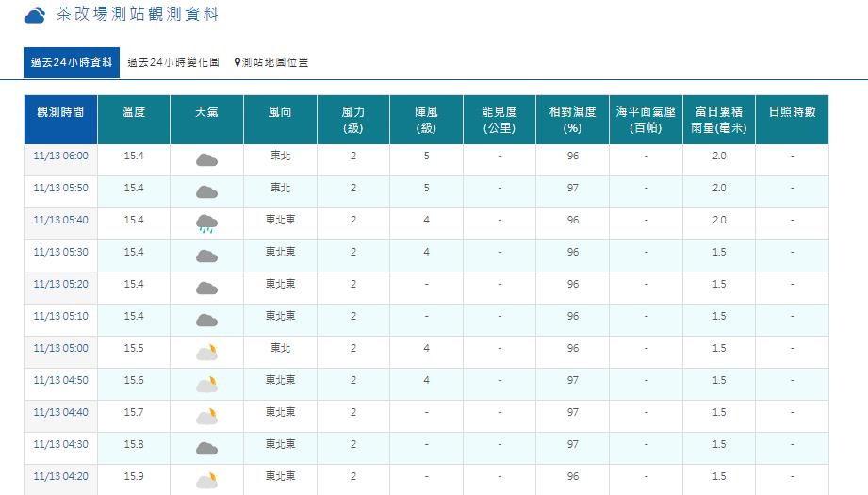The image size is (868, 495).
Task: Click temperature 15.6 in the 04:50 row
Action: [x=134, y=381]
